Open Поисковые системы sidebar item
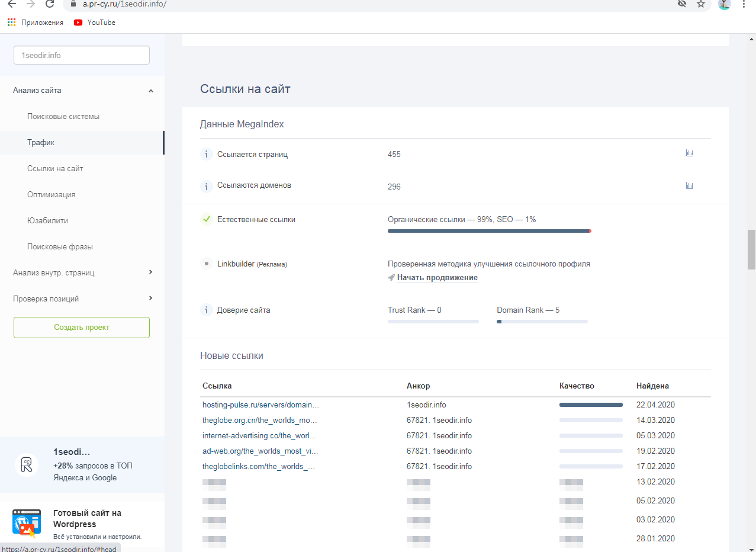The height and width of the screenshot is (552, 756). point(63,117)
